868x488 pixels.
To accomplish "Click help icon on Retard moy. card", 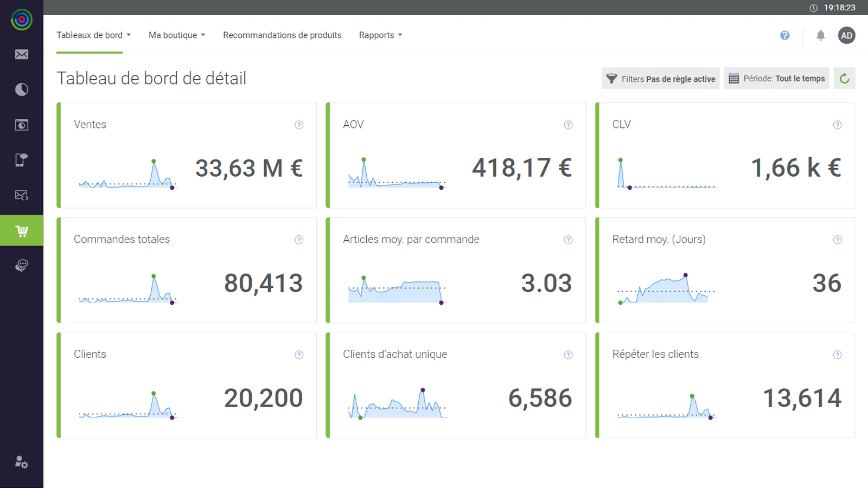I will point(838,240).
